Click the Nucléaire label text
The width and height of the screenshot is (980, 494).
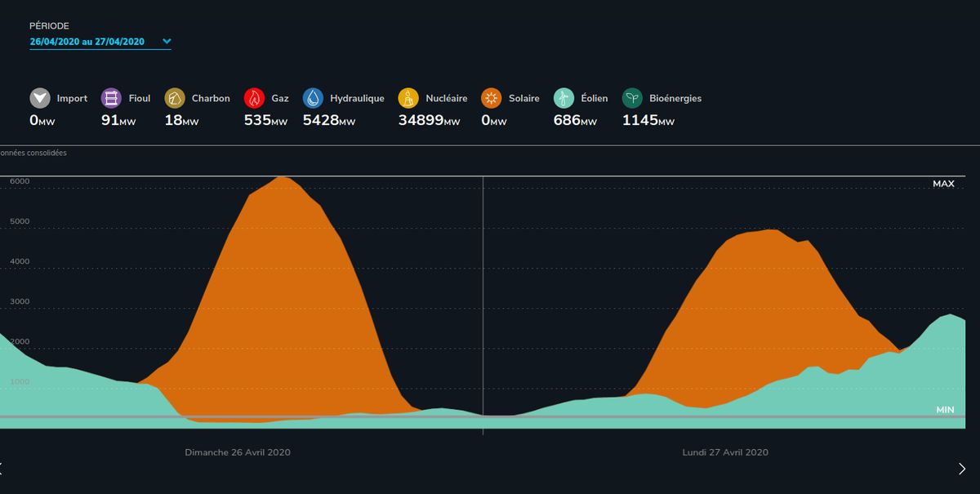pos(446,99)
